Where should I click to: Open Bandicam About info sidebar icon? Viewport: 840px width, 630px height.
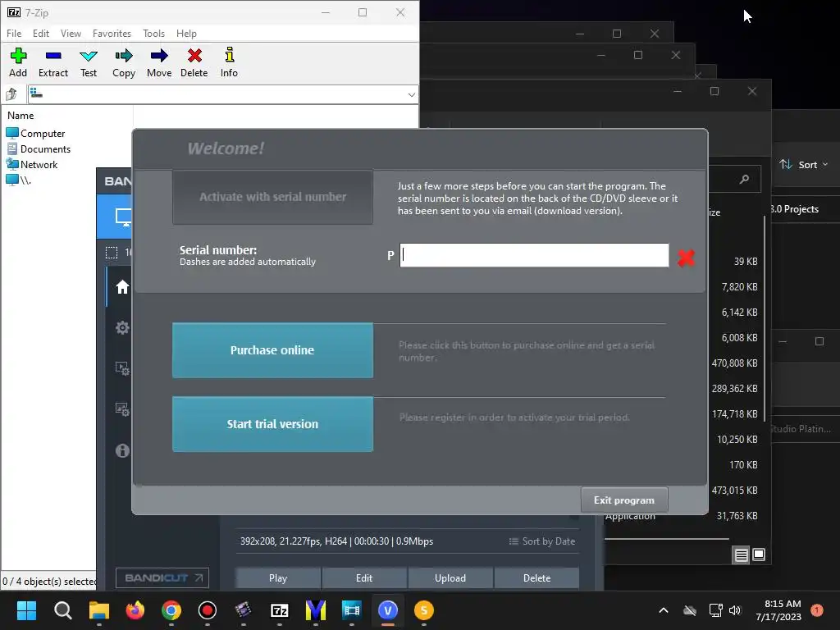122,450
